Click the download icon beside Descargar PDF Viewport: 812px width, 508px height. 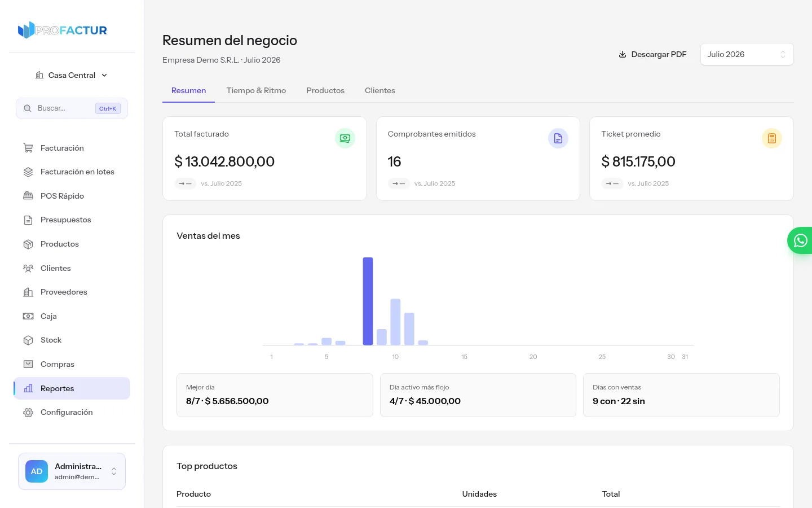623,55
